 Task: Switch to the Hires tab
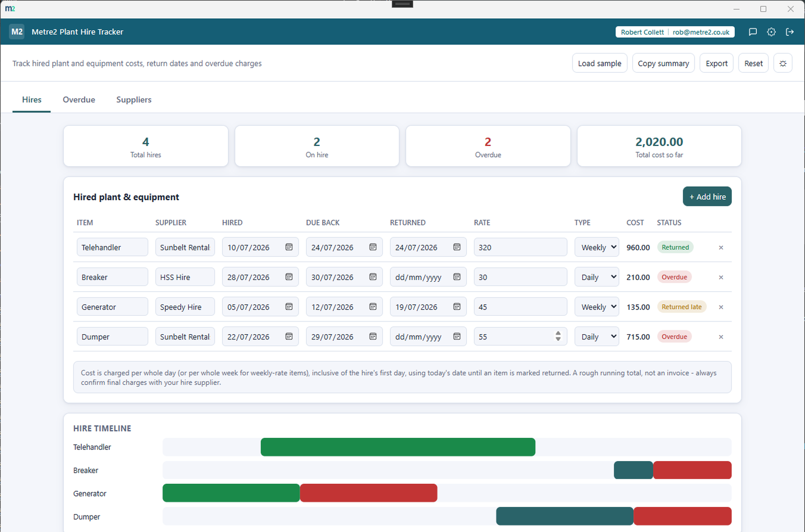coord(32,100)
